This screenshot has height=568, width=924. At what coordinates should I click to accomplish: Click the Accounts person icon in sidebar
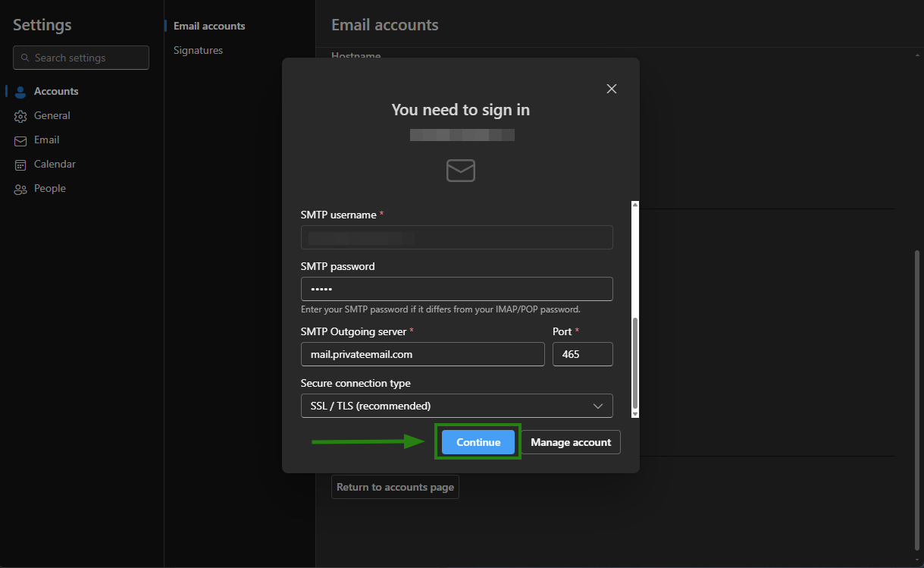(x=20, y=92)
